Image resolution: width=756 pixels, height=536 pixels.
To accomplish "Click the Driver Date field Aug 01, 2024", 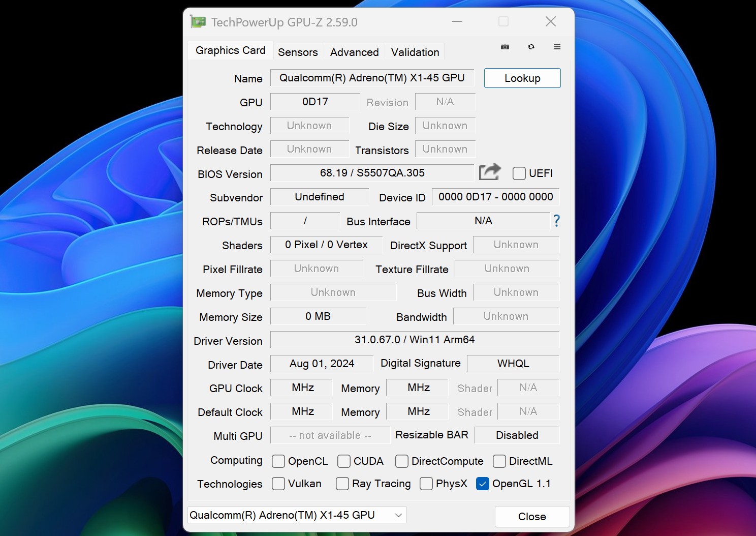I will click(322, 364).
